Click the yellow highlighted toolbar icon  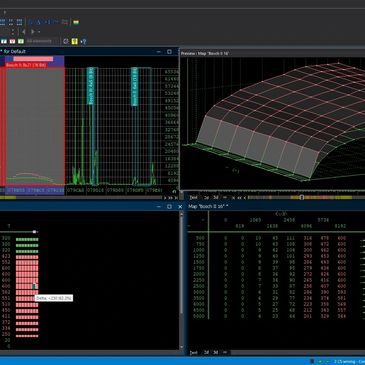pos(74,41)
